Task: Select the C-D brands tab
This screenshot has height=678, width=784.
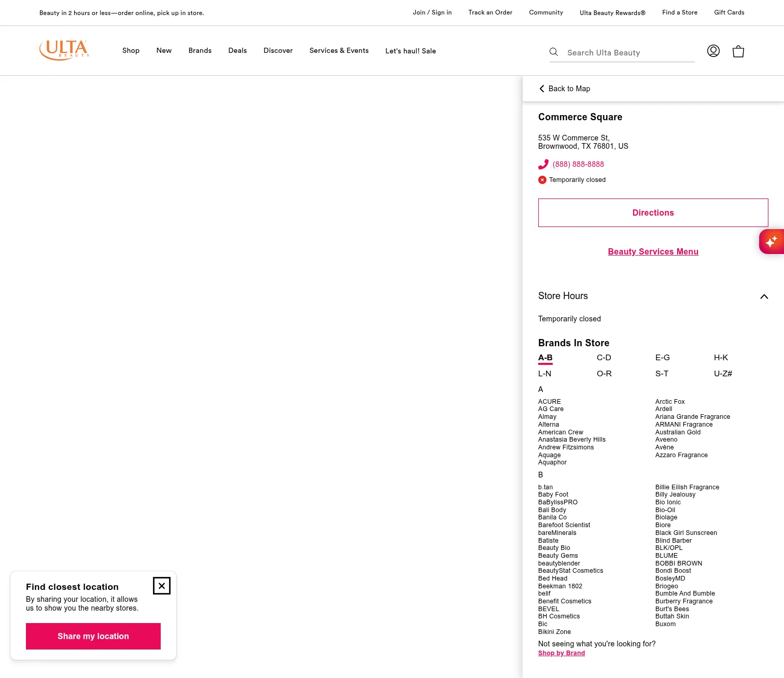Action: 604,358
